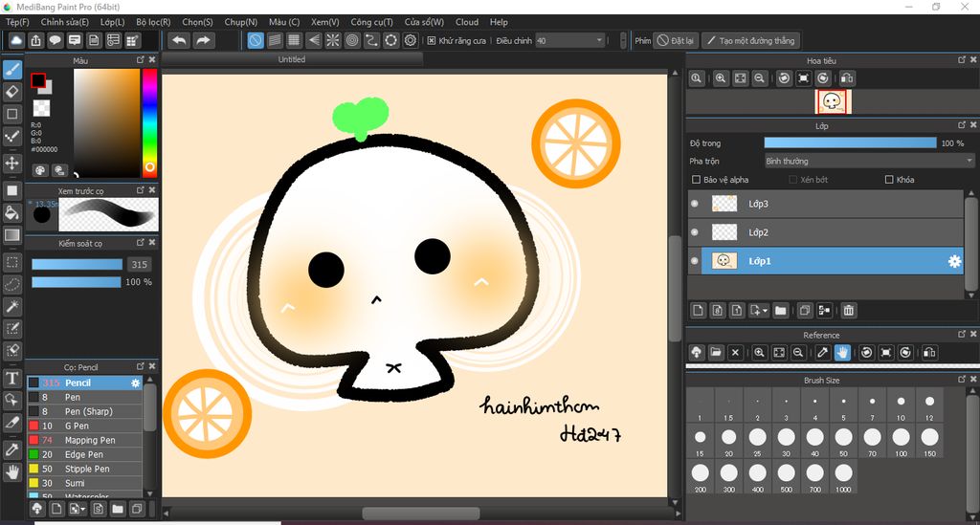Pick brush size 50 preset
The height and width of the screenshot is (525, 980).
coord(844,440)
